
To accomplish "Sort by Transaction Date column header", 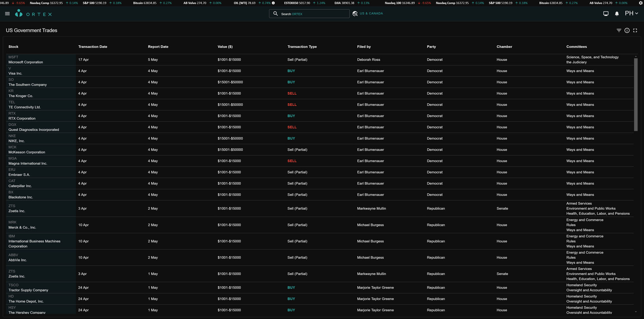I will (93, 47).
